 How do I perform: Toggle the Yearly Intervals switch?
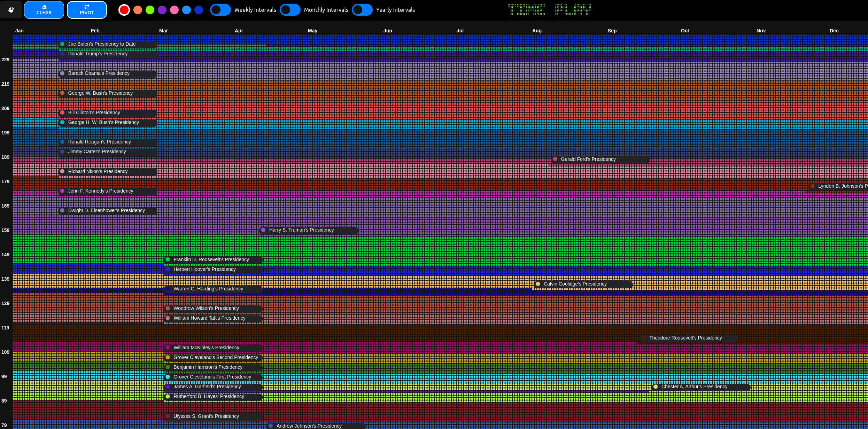[x=362, y=10]
